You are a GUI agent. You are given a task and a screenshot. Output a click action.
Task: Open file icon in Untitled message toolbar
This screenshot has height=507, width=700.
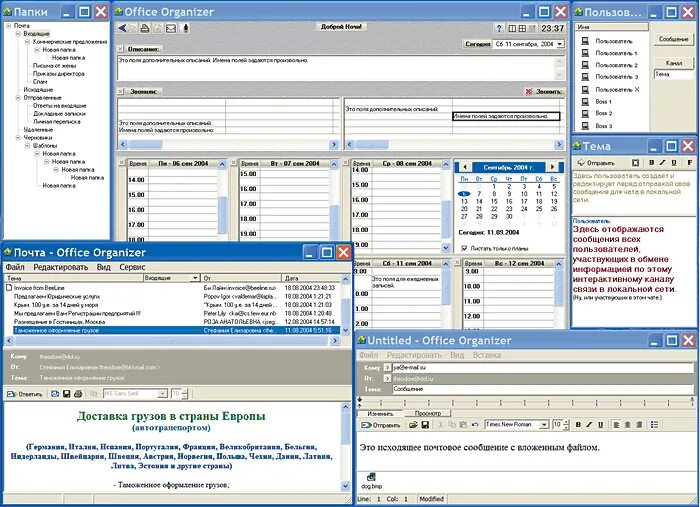coord(413,425)
